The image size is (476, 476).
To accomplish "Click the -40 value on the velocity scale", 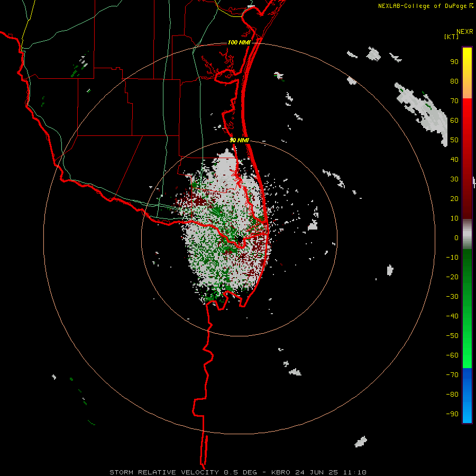I will click(x=452, y=316).
